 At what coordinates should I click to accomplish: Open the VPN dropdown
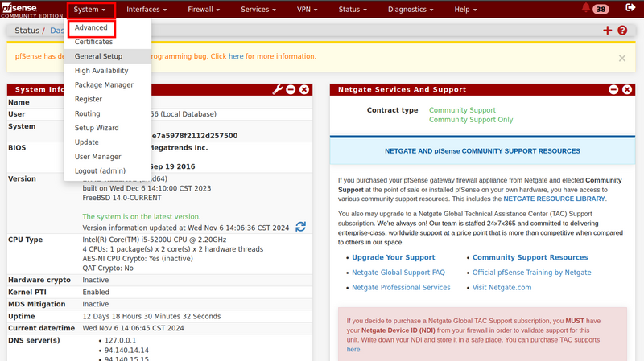tap(308, 10)
